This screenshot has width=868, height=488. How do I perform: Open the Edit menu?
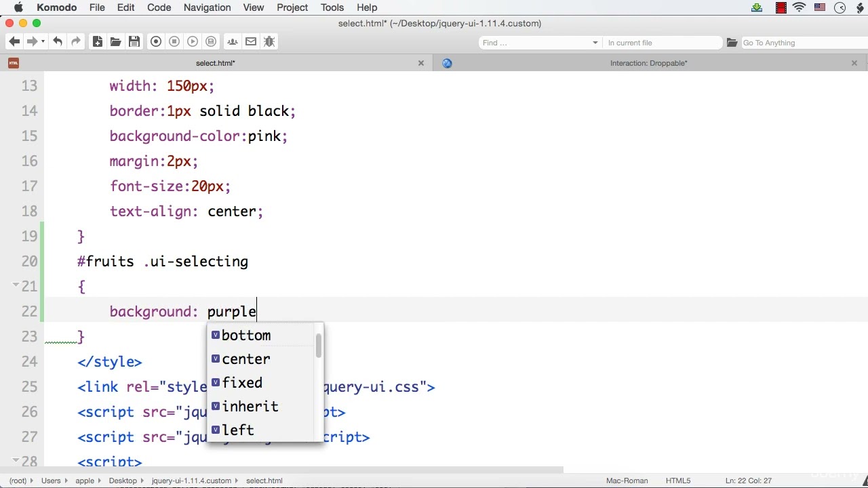125,7
